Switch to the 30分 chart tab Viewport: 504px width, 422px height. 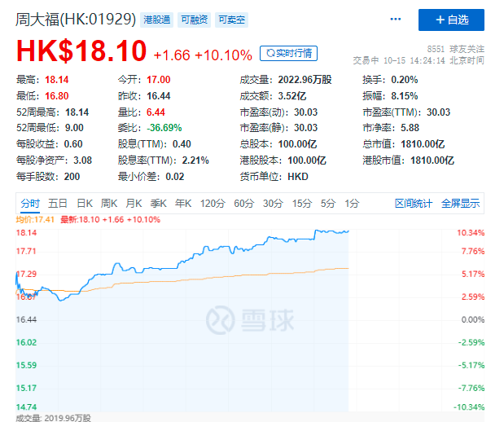[x=273, y=204]
